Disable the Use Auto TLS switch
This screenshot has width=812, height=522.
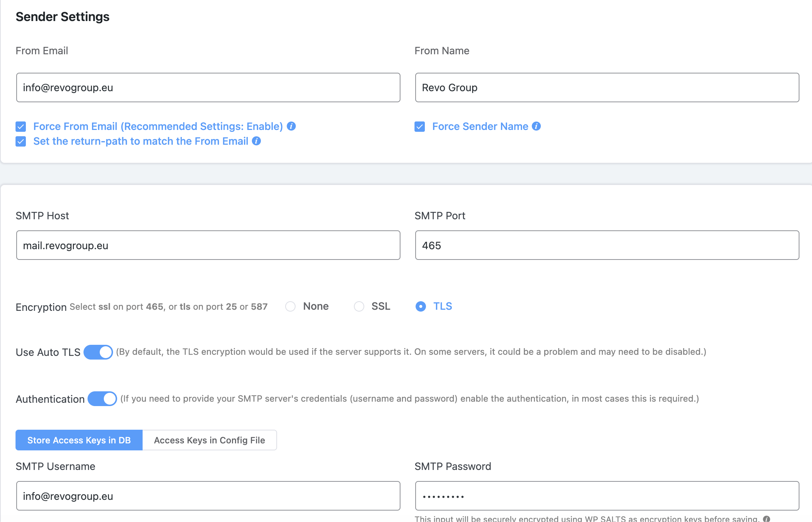point(98,352)
